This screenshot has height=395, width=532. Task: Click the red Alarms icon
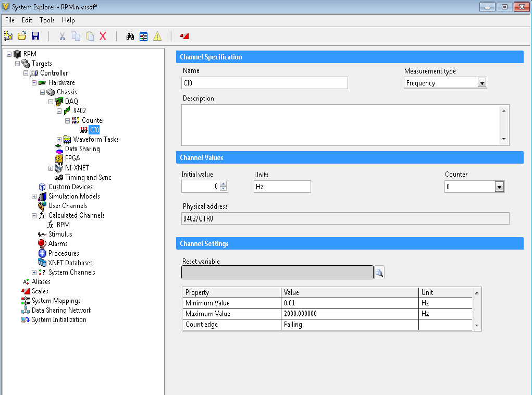[42, 244]
